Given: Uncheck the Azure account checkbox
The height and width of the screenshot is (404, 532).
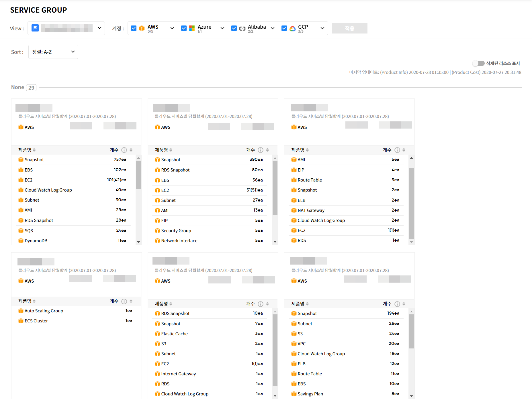Looking at the screenshot, I should [x=184, y=28].
